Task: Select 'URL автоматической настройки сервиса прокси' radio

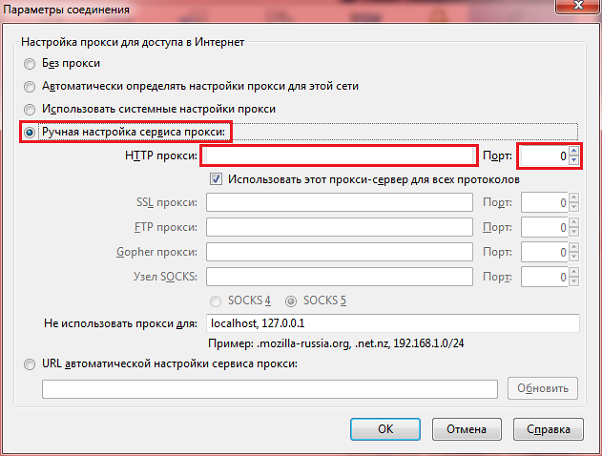Action: tap(29, 364)
